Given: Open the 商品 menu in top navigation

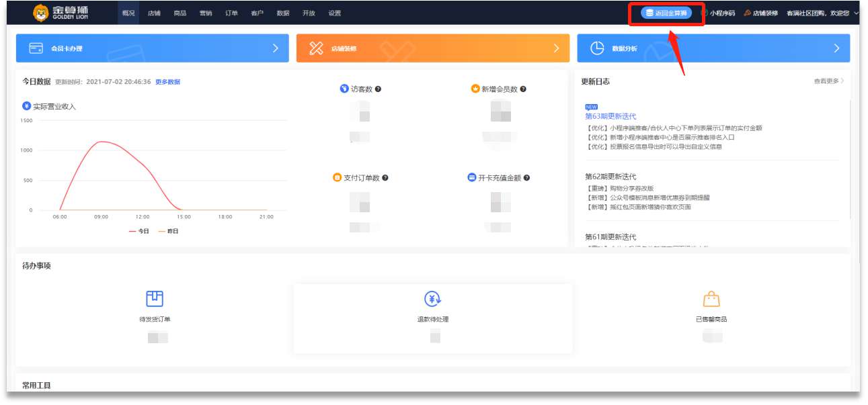Looking at the screenshot, I should click(x=180, y=13).
